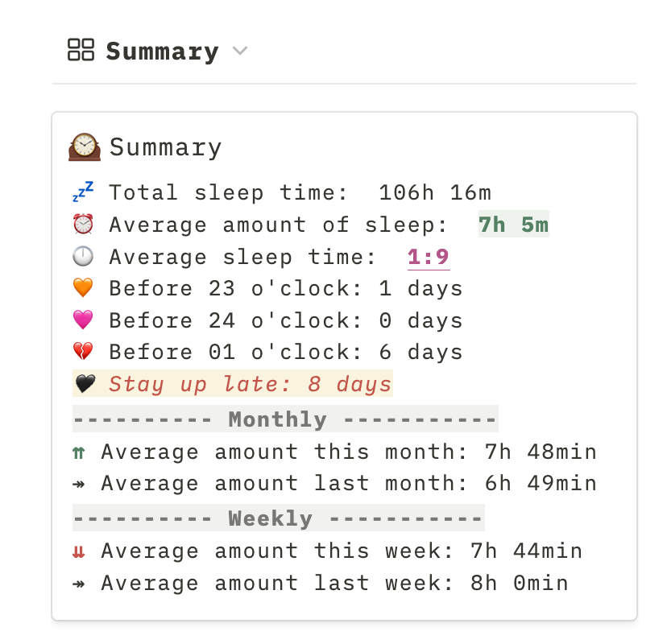Click the orange heart emoji
The width and height of the screenshot is (667, 644).
83,287
